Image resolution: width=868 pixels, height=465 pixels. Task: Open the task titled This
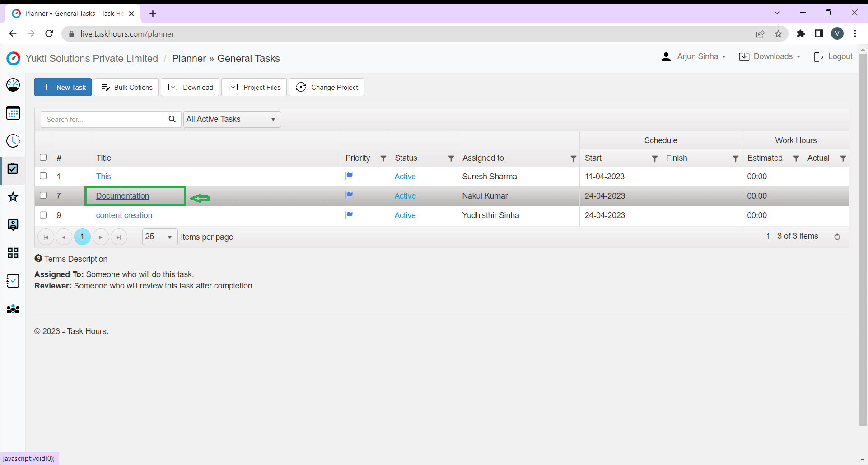[x=103, y=177]
